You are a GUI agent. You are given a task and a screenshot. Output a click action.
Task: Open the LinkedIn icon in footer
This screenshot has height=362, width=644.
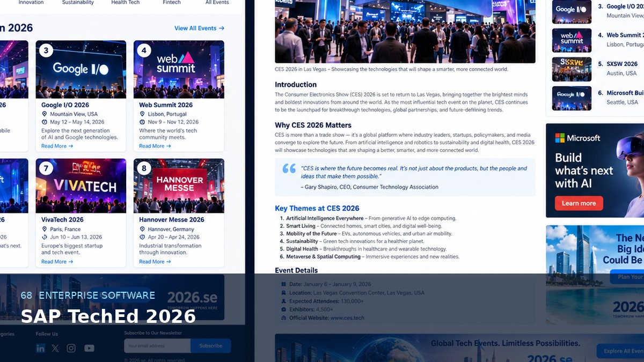40,348
